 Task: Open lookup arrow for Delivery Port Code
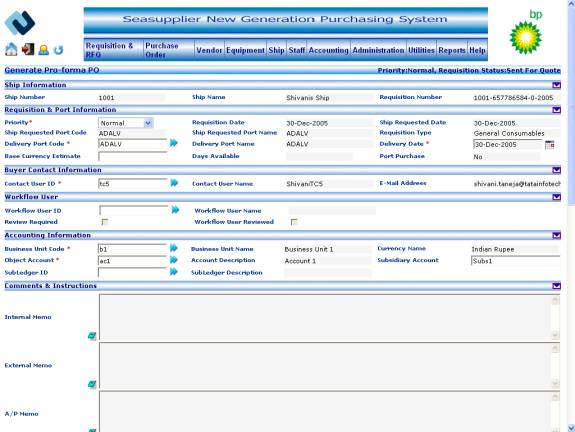174,143
